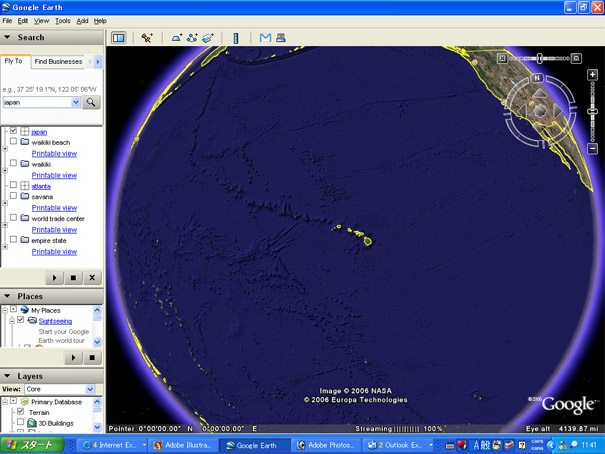This screenshot has width=605, height=454.
Task: Toggle the sidebar panel toolbar icon
Action: pos(118,38)
